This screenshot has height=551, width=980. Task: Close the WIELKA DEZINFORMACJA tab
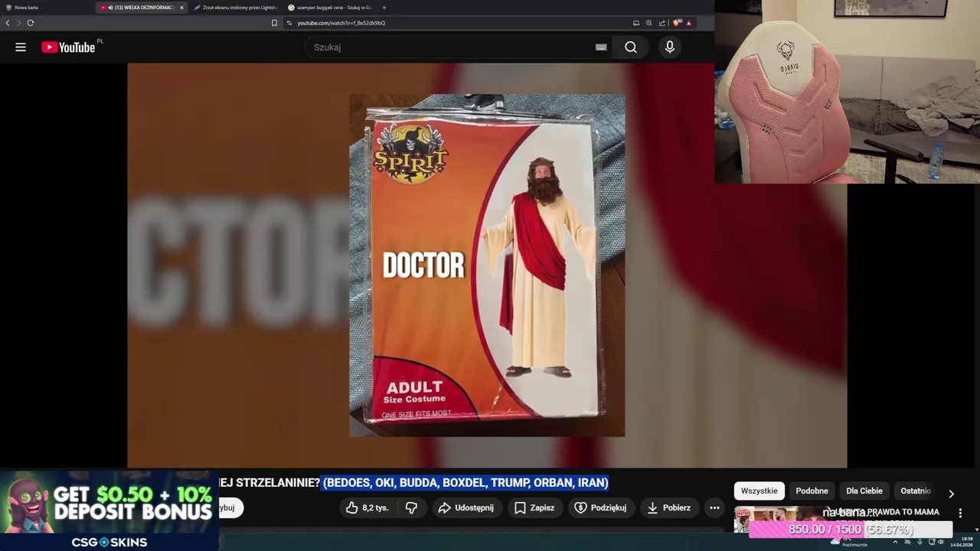[181, 8]
